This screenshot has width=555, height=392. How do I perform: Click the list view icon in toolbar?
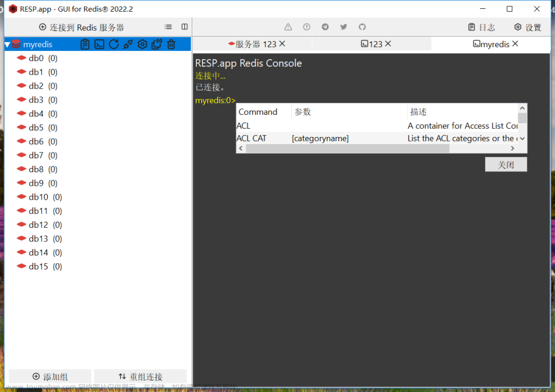168,27
